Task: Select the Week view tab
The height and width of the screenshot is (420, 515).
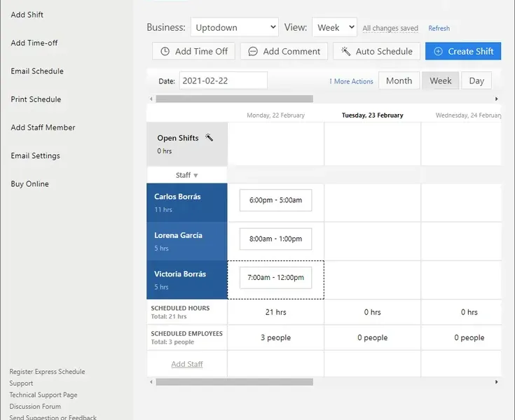Action: [440, 80]
